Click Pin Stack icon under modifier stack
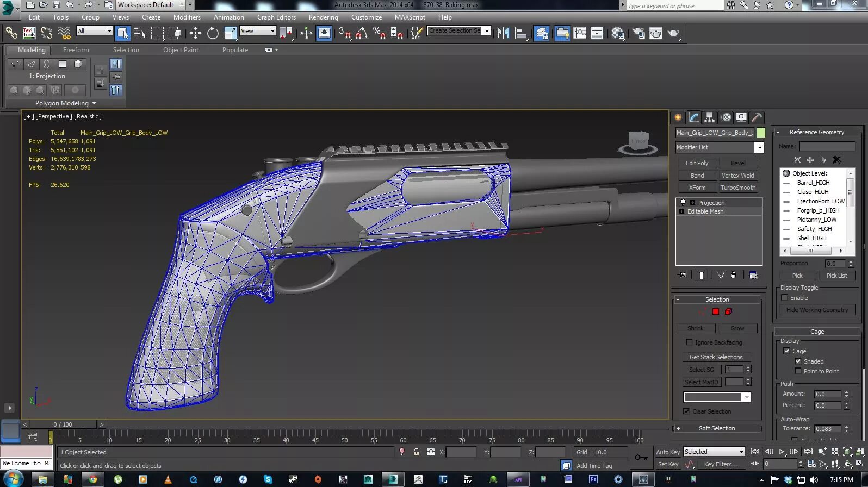 [683, 275]
